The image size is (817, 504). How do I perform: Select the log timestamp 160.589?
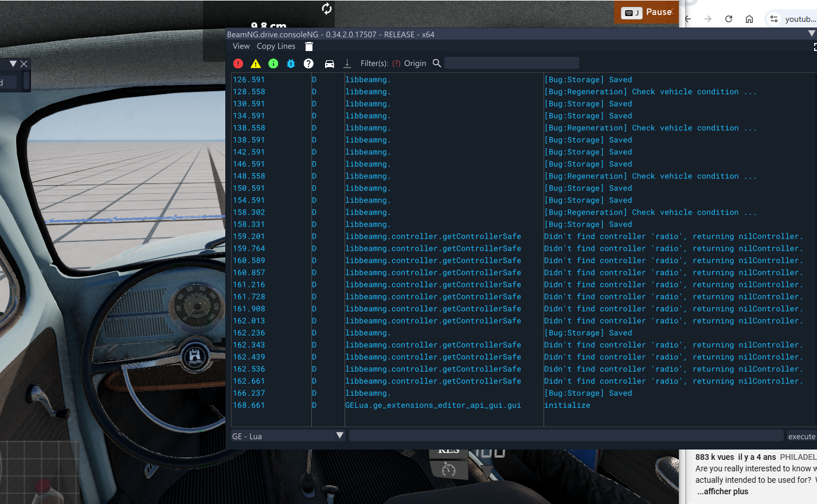(249, 260)
